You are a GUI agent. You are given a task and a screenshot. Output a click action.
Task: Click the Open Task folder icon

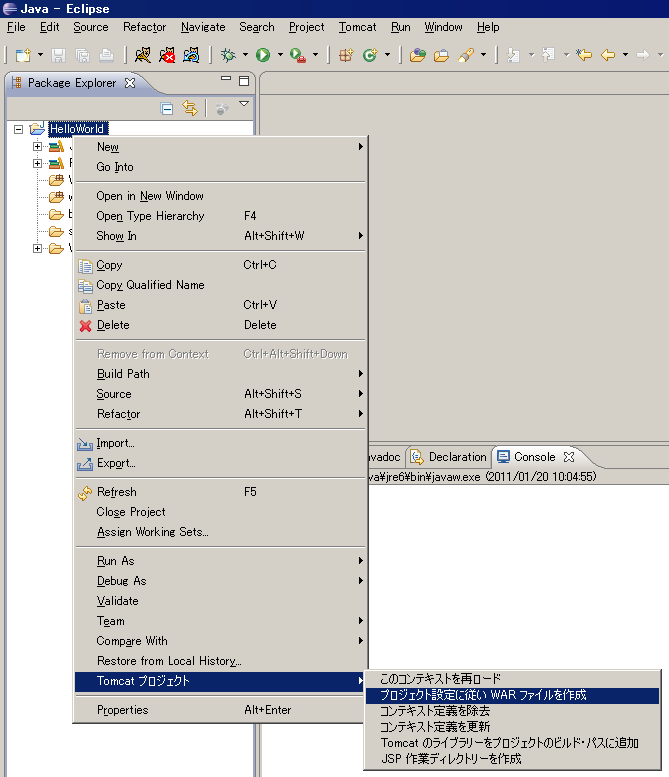pyautogui.click(x=441, y=55)
